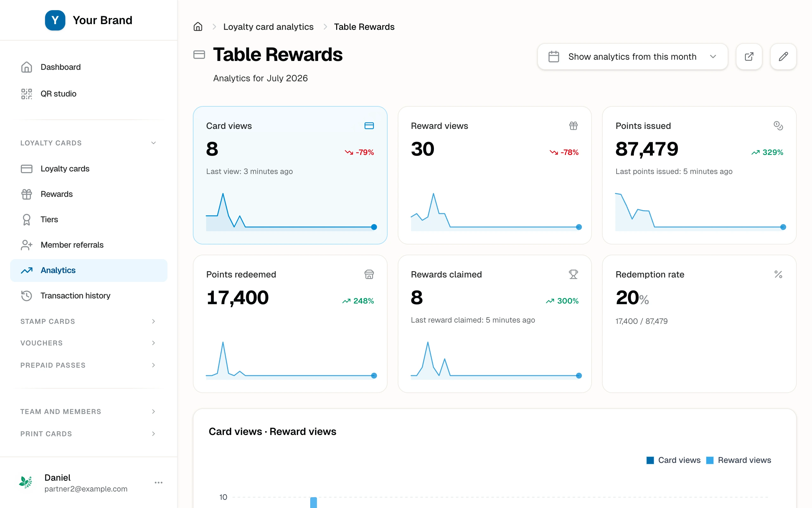Click the -78% change on Reward views

(x=564, y=152)
